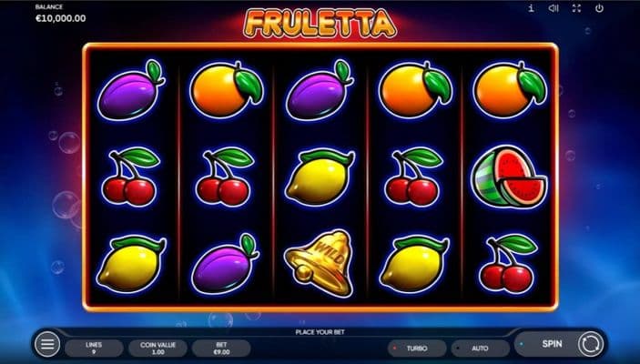Click the cherries in the second reel
This screenshot has height=364, width=640.
pos(225,177)
